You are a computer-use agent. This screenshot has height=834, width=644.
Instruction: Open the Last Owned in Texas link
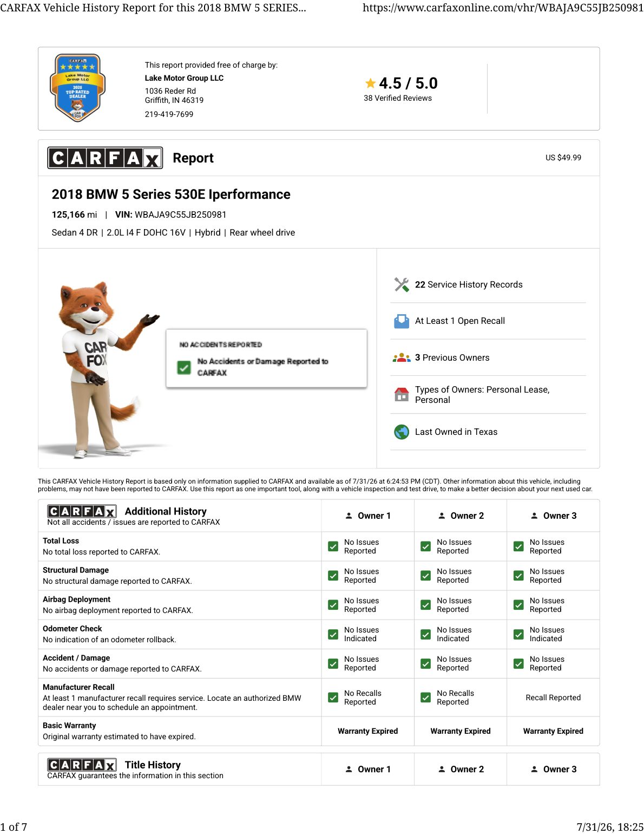(456, 432)
